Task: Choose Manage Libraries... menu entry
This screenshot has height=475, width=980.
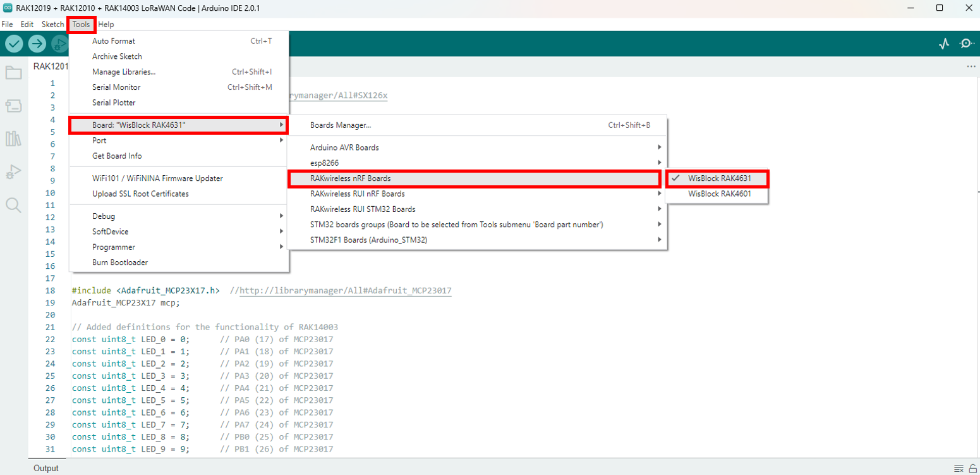Action: [179, 72]
